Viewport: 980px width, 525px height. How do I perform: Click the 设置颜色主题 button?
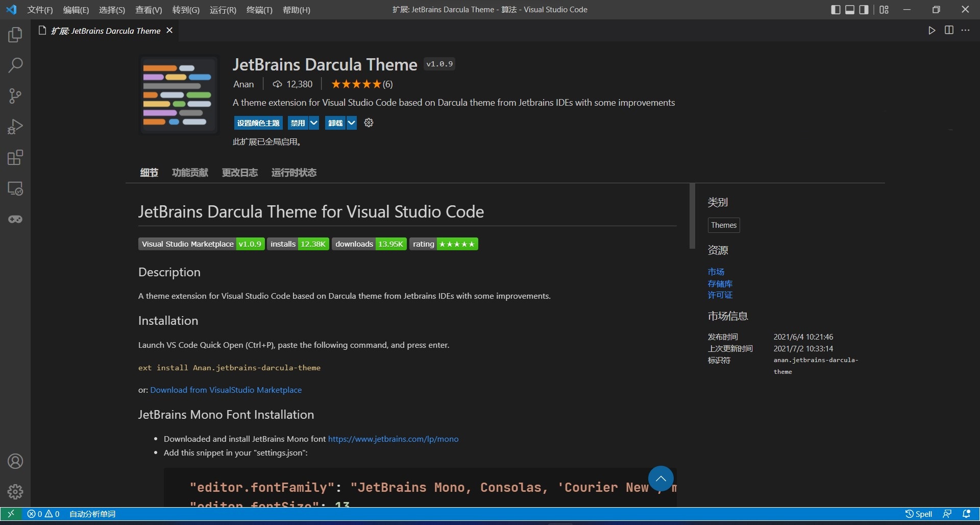tap(258, 123)
